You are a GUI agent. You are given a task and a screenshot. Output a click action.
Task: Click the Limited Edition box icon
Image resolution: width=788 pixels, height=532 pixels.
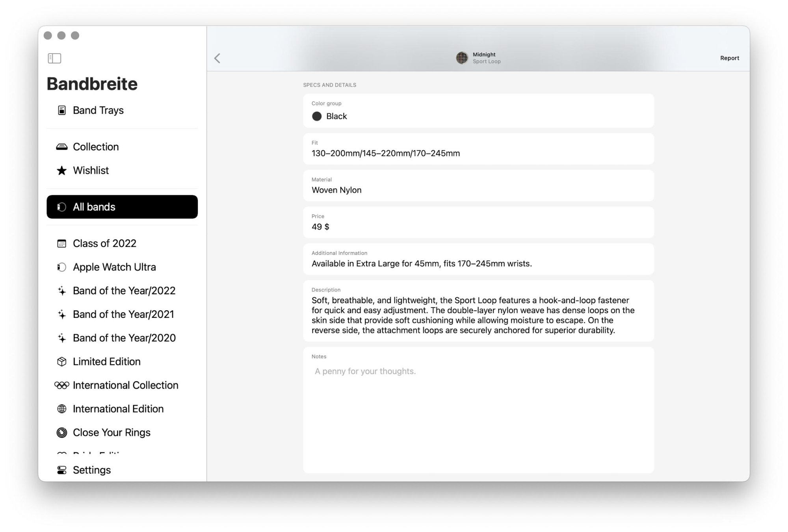[62, 361]
